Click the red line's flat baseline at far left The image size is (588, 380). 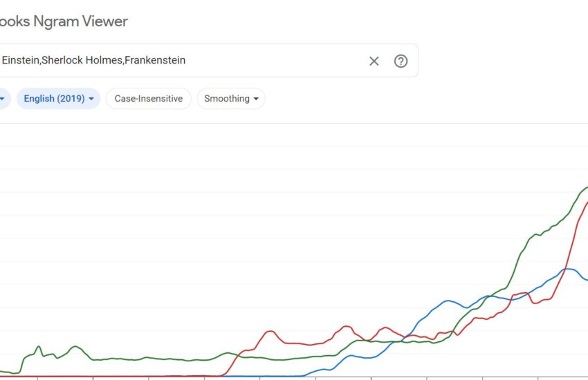(104, 377)
